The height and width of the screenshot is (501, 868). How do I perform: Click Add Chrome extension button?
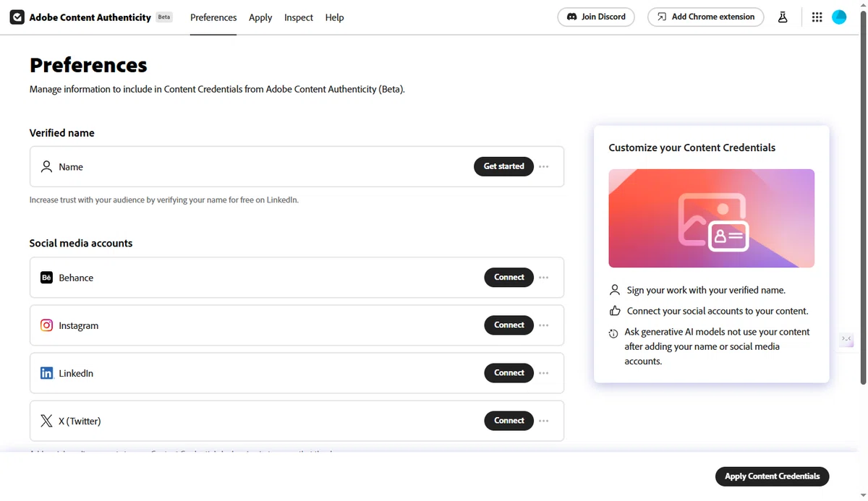[x=705, y=17]
